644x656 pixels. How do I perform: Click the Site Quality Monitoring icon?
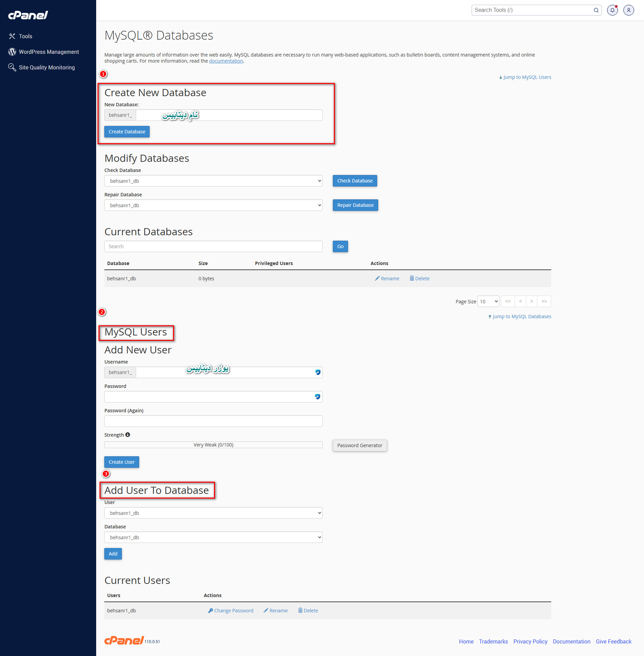pos(12,67)
